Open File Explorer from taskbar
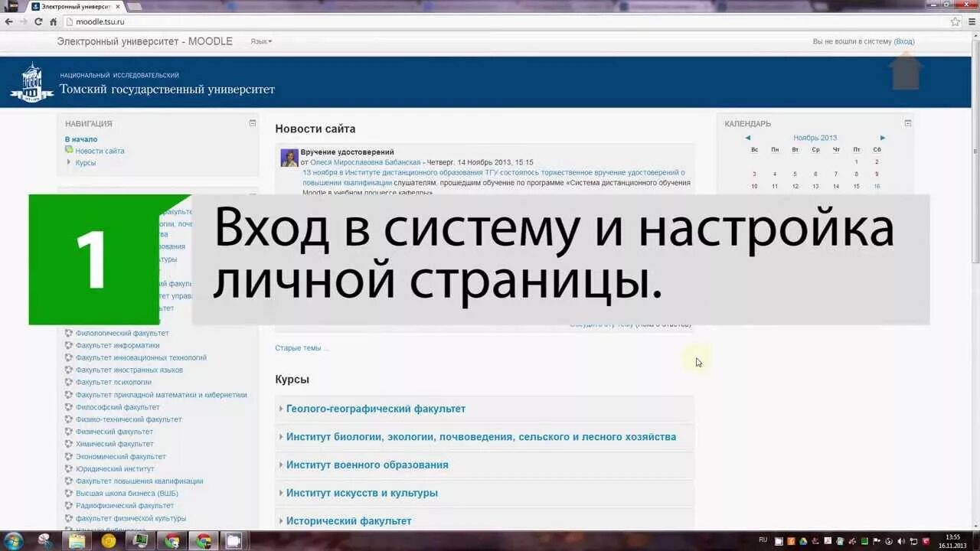980x551 pixels. click(77, 541)
